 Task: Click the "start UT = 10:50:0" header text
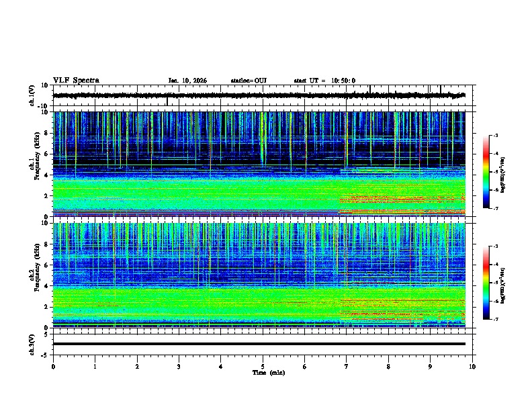[324, 81]
